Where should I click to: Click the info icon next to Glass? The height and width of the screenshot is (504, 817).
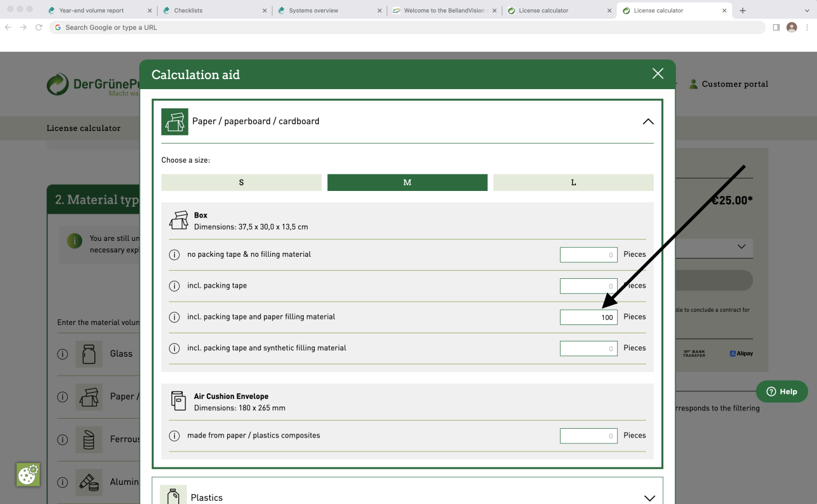63,354
